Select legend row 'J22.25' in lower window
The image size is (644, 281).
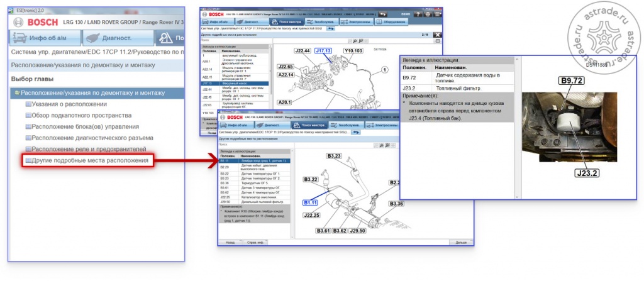254,197
